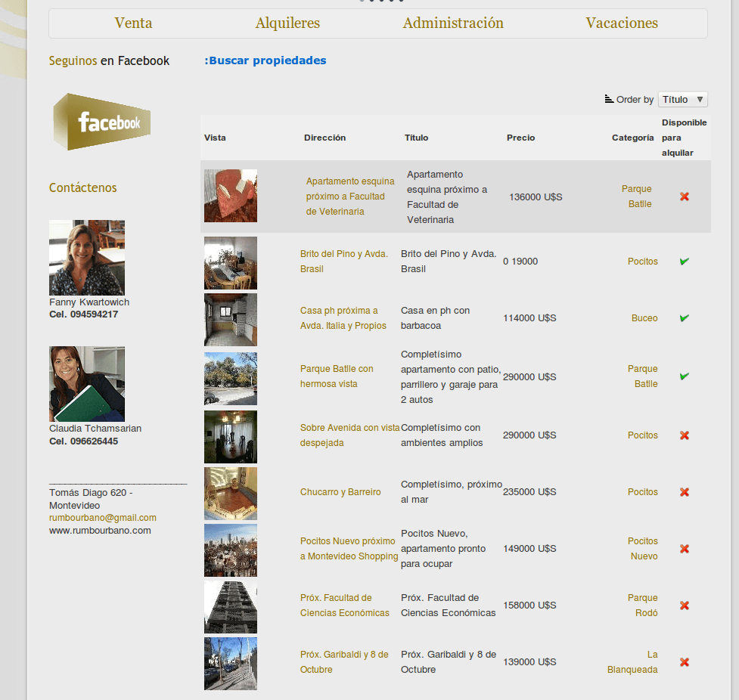Click green check for Parque Batlle hermosa vista

tap(685, 376)
